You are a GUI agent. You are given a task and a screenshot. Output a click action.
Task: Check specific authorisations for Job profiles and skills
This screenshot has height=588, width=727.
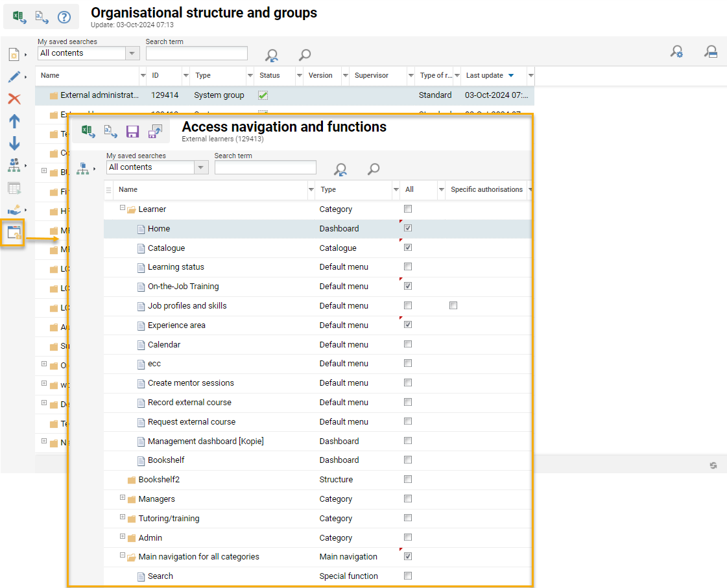click(x=453, y=305)
